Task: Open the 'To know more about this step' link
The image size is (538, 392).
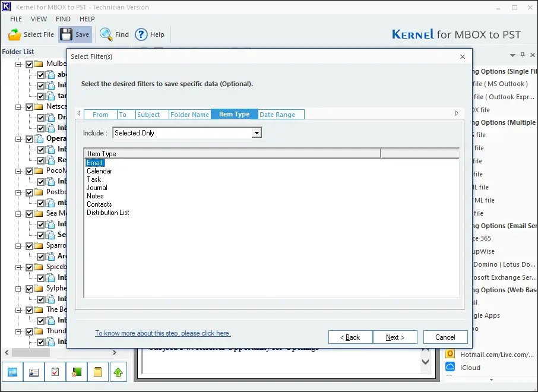Action: tap(163, 333)
